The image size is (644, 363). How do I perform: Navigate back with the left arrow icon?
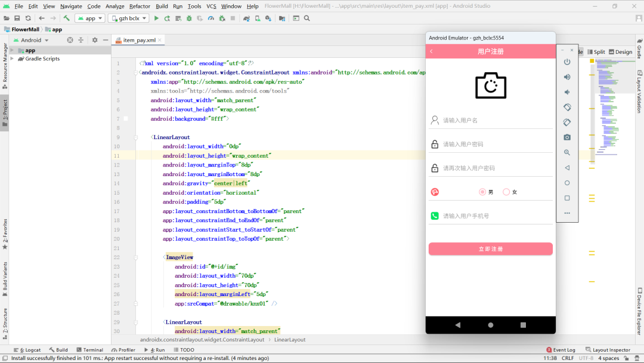point(42,19)
